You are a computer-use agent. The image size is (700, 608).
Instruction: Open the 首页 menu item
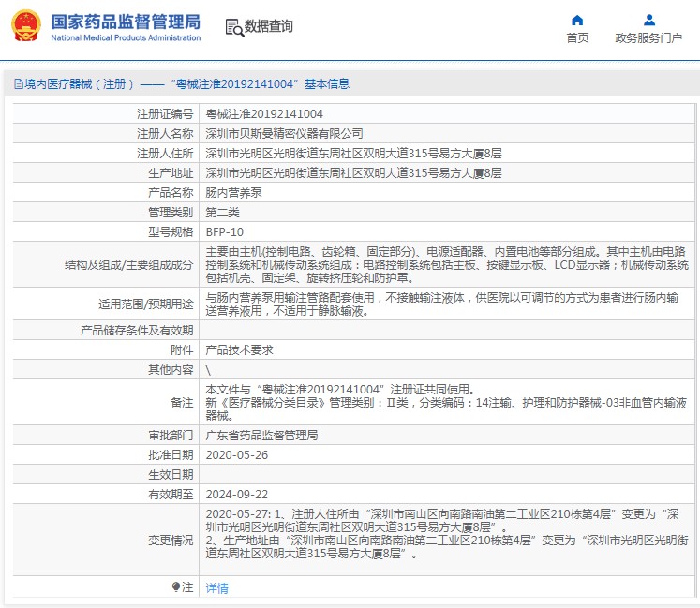click(577, 38)
